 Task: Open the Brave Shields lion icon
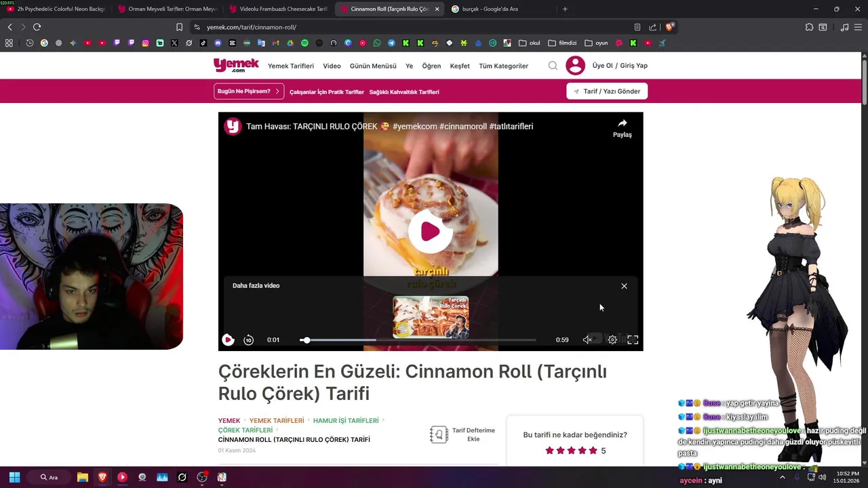point(669,27)
